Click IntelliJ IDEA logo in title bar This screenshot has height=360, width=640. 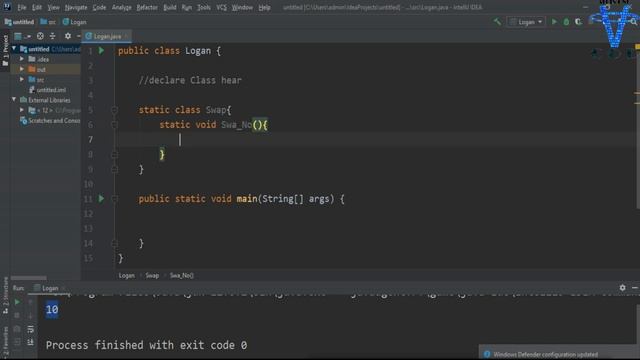(7, 7)
